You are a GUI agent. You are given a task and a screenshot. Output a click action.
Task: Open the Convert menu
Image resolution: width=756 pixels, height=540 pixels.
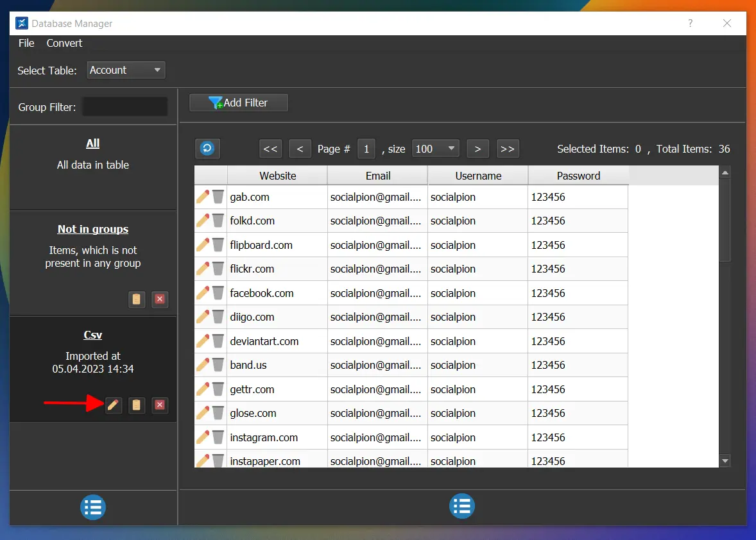point(64,44)
